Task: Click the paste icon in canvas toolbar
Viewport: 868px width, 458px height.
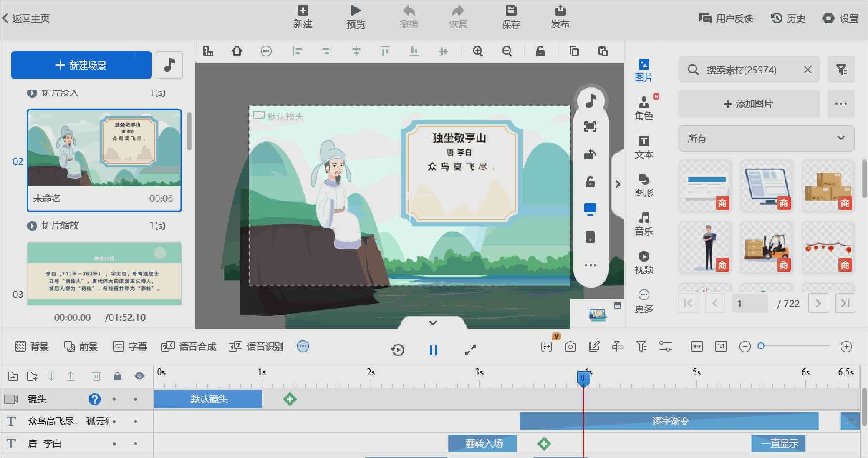Action: [x=603, y=51]
